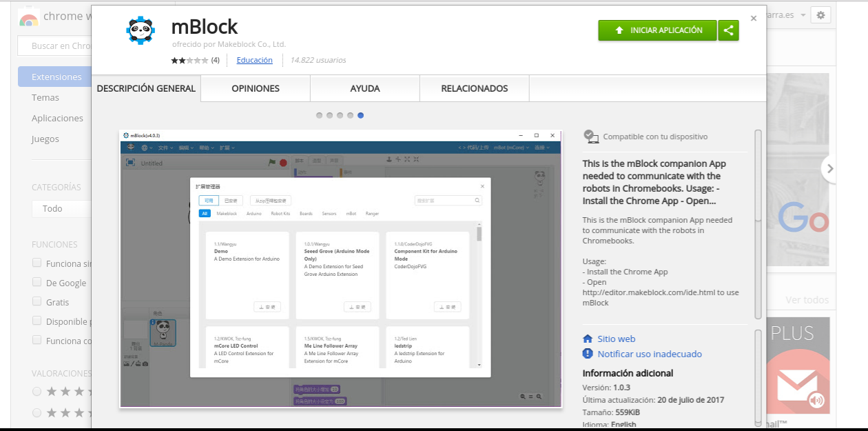The width and height of the screenshot is (868, 431).
Task: Click the Iniciar Aplicación button
Action: [x=658, y=30]
